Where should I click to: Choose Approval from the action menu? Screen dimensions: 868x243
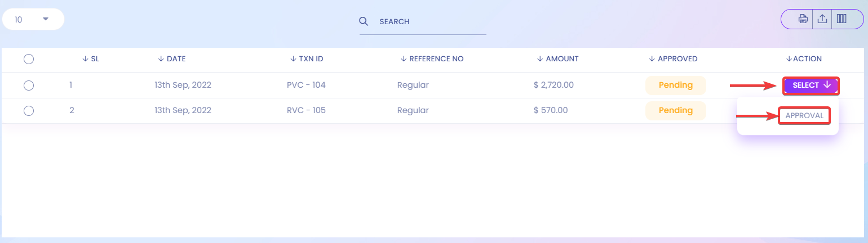[x=804, y=116]
